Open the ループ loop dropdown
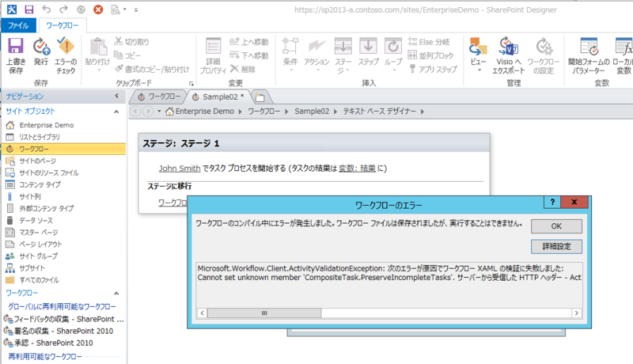Viewport: 633px width, 364px height. click(392, 55)
